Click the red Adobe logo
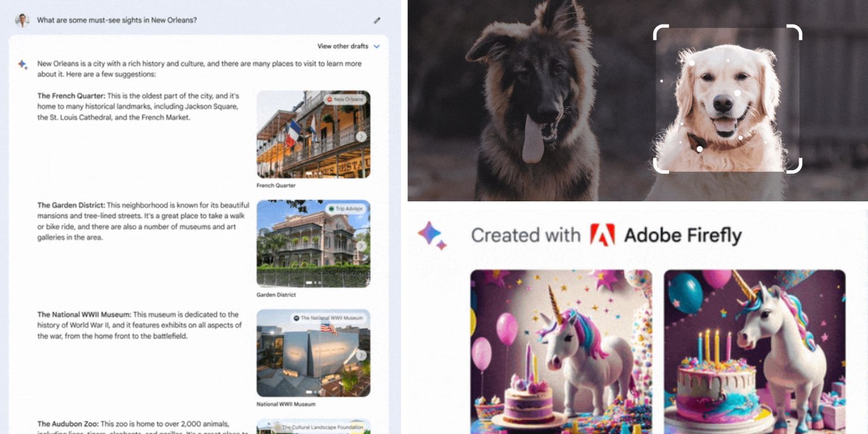This screenshot has width=868, height=434. click(602, 235)
